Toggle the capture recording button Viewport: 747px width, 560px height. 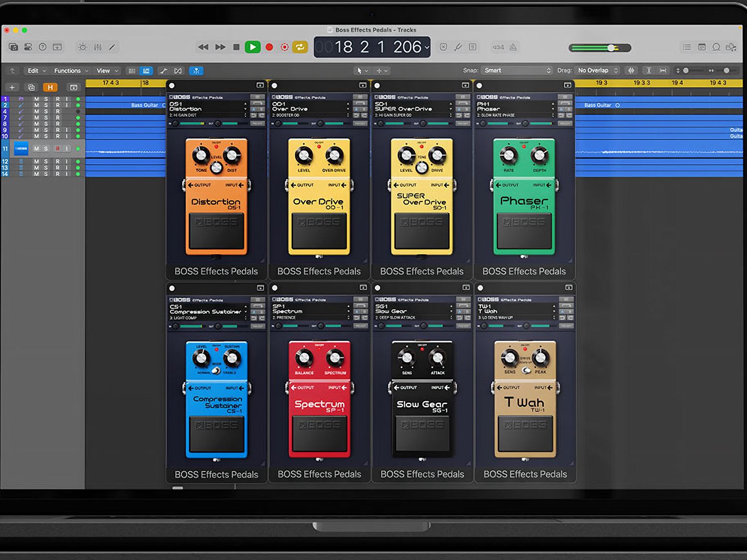click(x=284, y=47)
